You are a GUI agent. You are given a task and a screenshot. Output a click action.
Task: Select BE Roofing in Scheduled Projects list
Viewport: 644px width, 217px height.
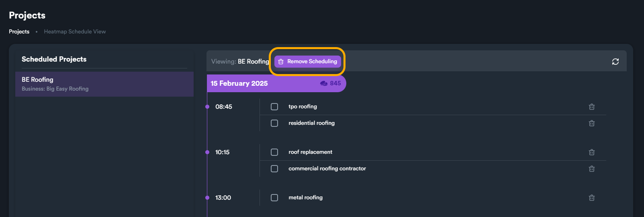(104, 84)
